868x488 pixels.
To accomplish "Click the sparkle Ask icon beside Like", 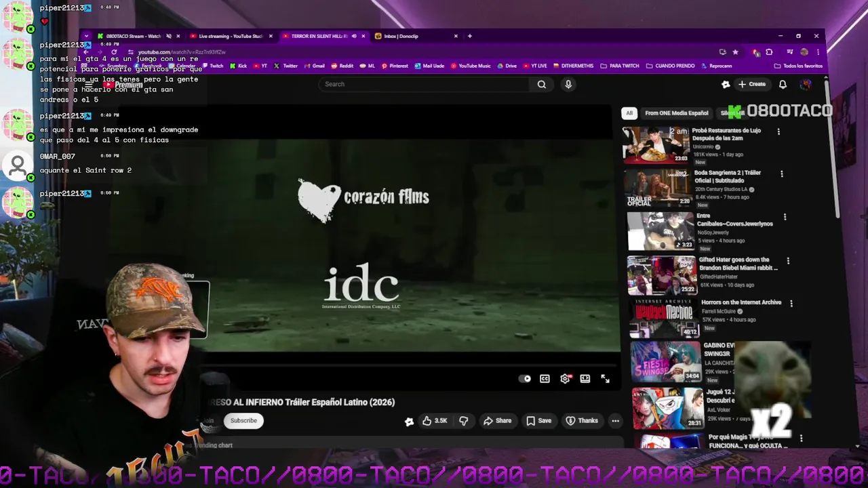I will [x=409, y=421].
